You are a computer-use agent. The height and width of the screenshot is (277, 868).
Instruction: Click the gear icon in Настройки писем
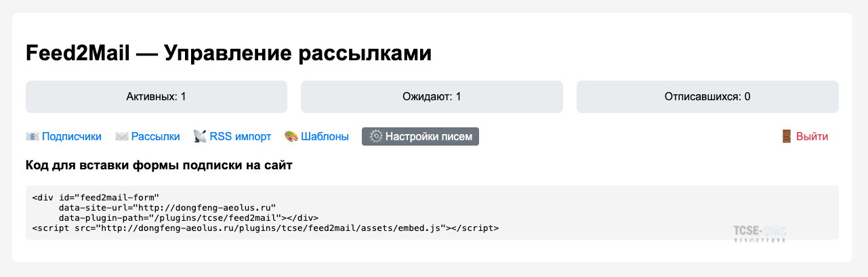coord(376,136)
